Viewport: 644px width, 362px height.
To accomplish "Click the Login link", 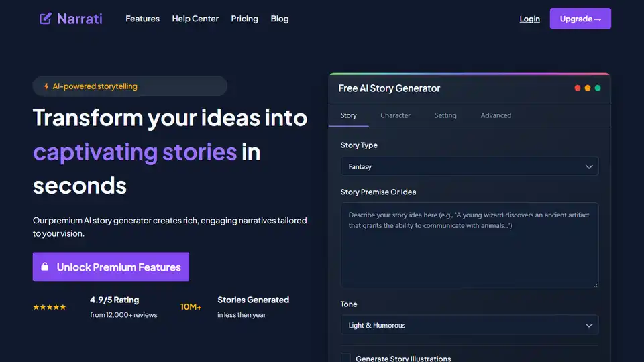I will click(x=529, y=19).
